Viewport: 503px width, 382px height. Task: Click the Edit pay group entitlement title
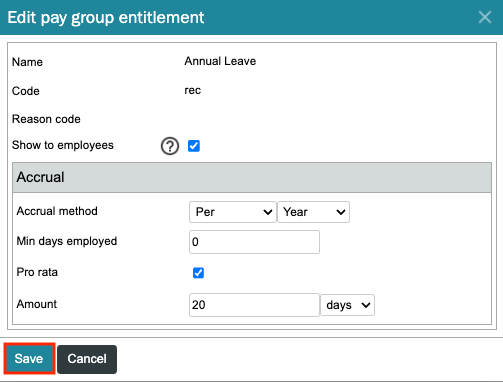tap(106, 18)
